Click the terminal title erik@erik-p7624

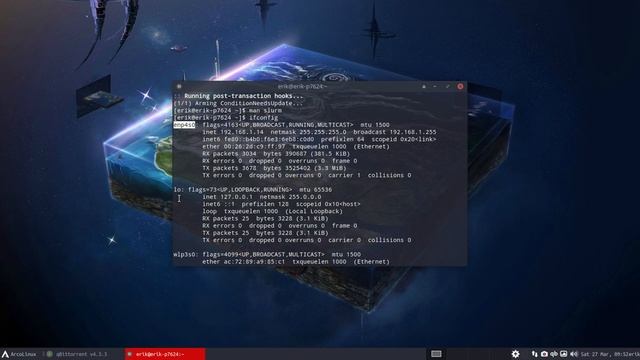click(302, 87)
